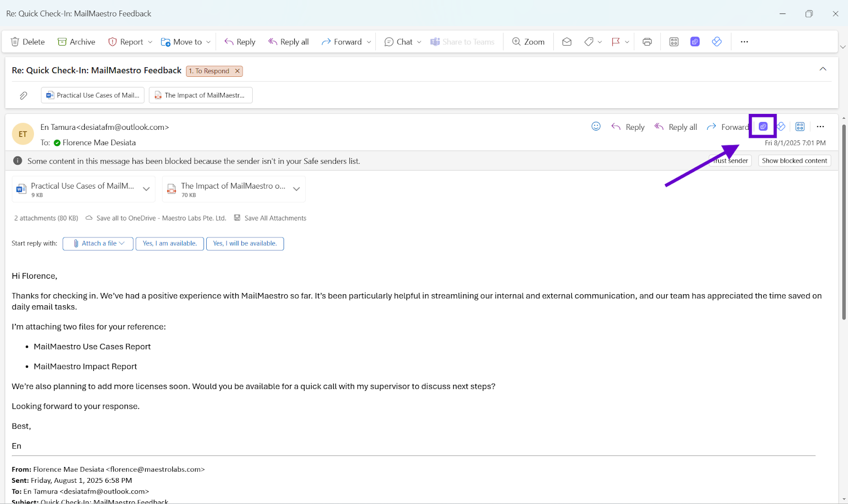The height and width of the screenshot is (504, 848).
Task: Expand the Chat dropdown arrow
Action: pos(419,42)
